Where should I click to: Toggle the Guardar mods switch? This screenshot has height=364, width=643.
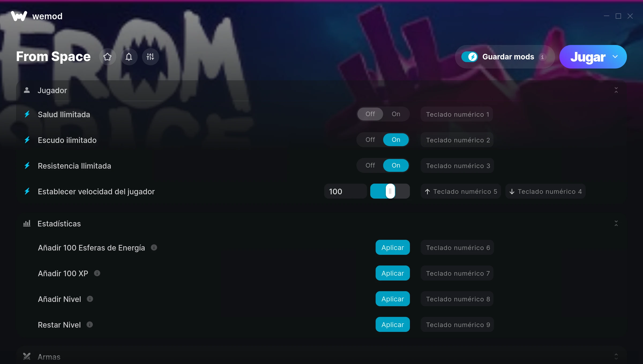point(469,57)
